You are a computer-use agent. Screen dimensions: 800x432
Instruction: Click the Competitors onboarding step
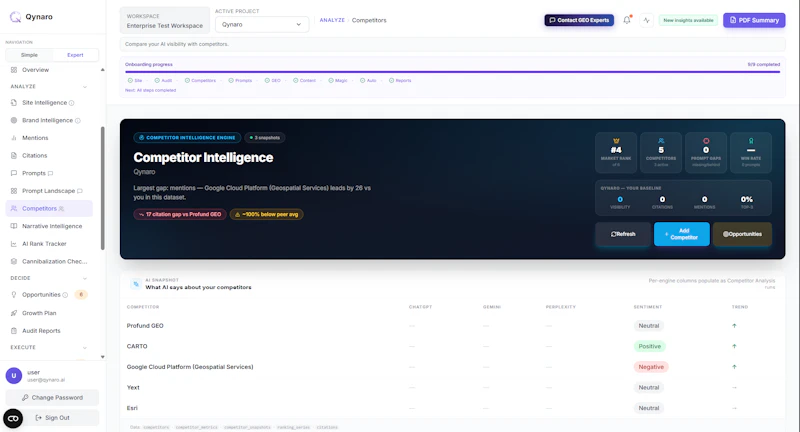(x=201, y=81)
